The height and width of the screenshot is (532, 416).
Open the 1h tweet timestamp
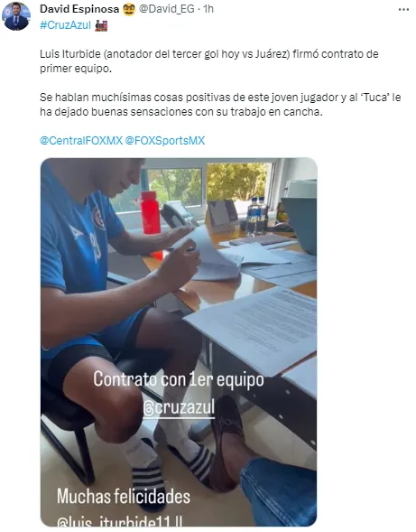(x=208, y=9)
